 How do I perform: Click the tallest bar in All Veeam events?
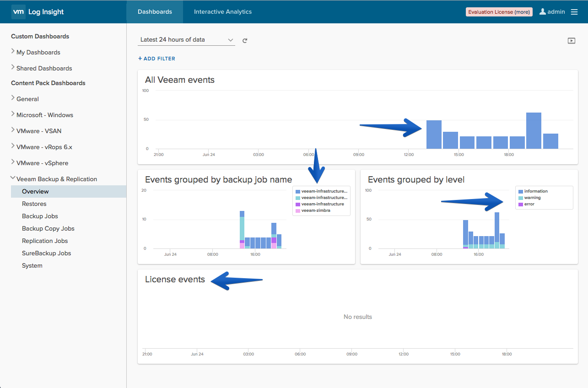(x=534, y=130)
